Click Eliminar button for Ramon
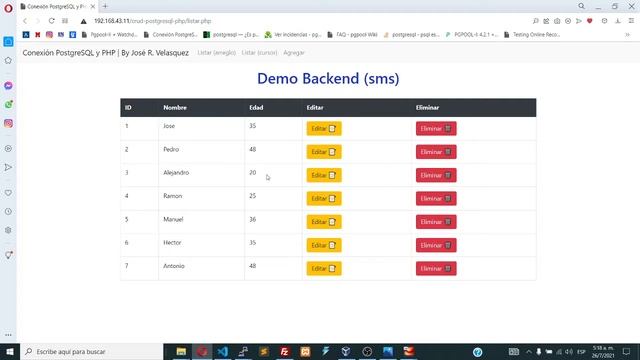The height and width of the screenshot is (360, 640). pyautogui.click(x=436, y=198)
